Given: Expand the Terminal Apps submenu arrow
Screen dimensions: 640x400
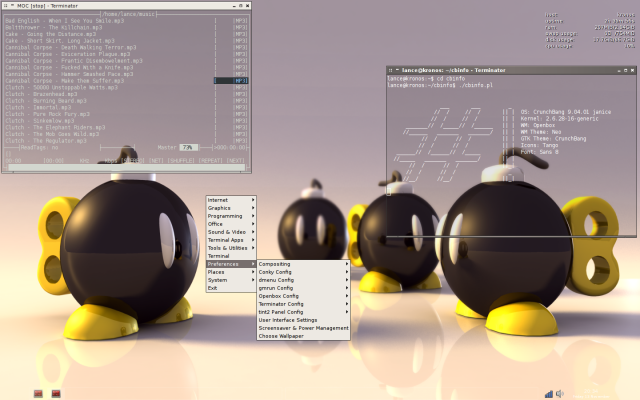Looking at the screenshot, I should pyautogui.click(x=253, y=240).
